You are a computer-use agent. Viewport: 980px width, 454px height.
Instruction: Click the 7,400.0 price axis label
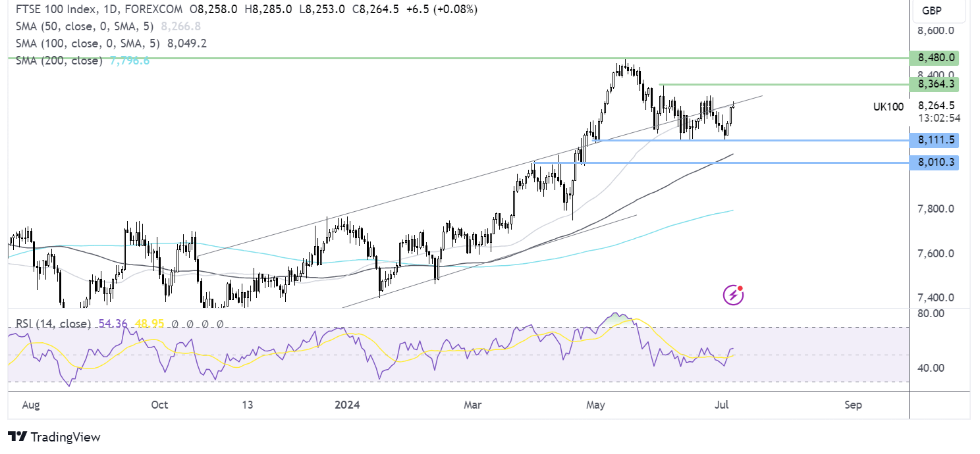coord(936,298)
